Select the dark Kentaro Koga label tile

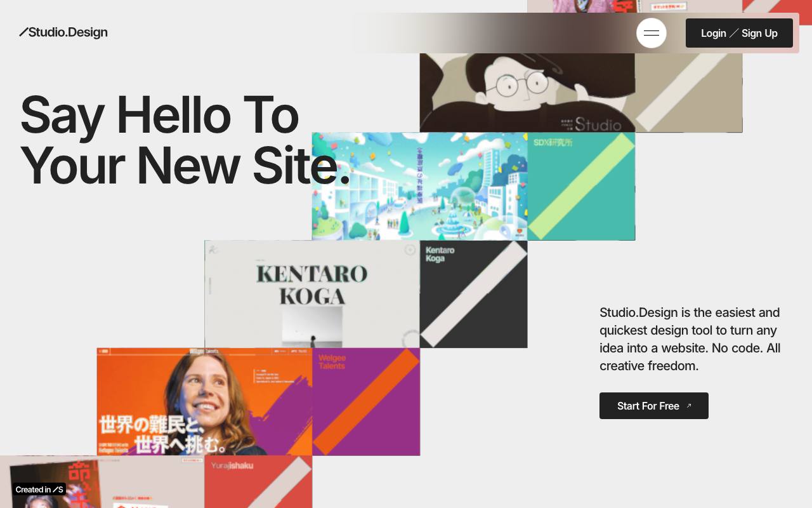click(474, 294)
